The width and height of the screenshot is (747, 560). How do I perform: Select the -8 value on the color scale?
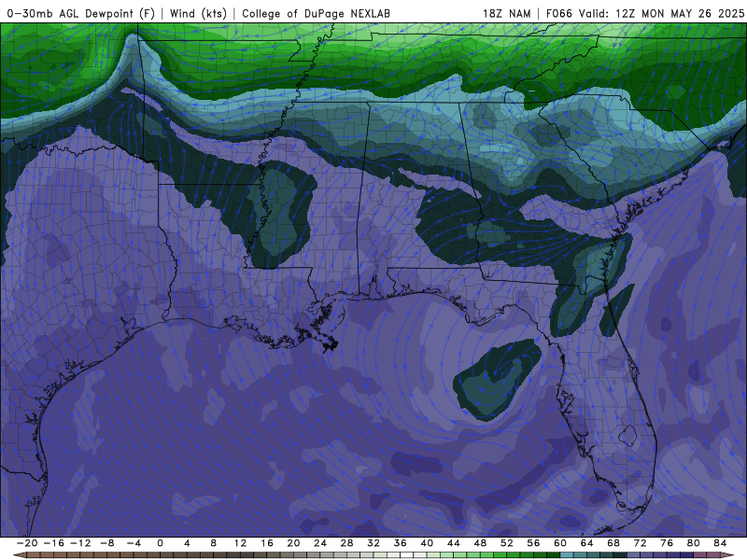point(106,543)
